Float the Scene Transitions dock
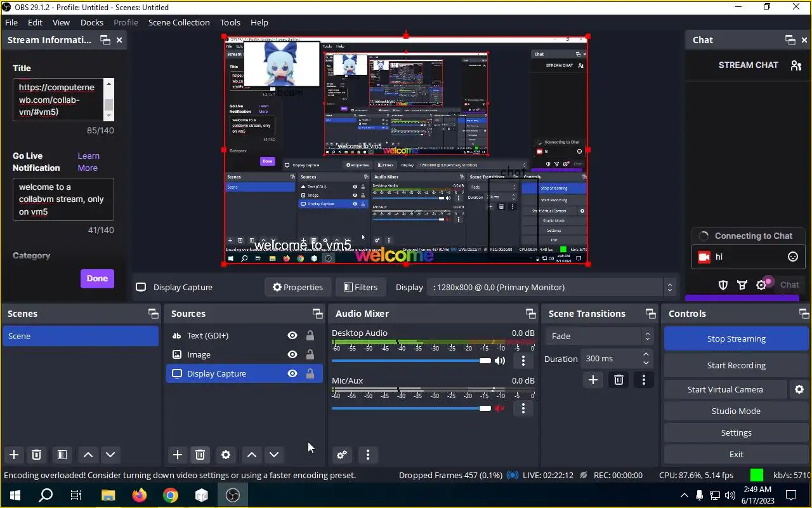The height and width of the screenshot is (508, 812). click(x=650, y=314)
